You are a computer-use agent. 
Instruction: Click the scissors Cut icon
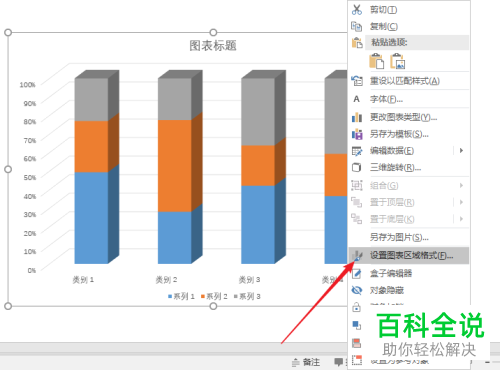click(x=357, y=10)
